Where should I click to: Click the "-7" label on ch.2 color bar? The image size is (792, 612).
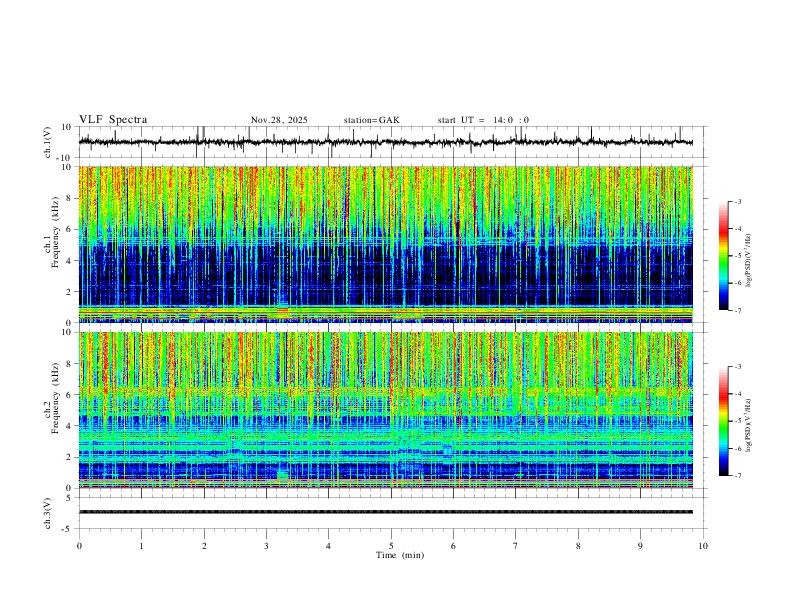[x=737, y=475]
